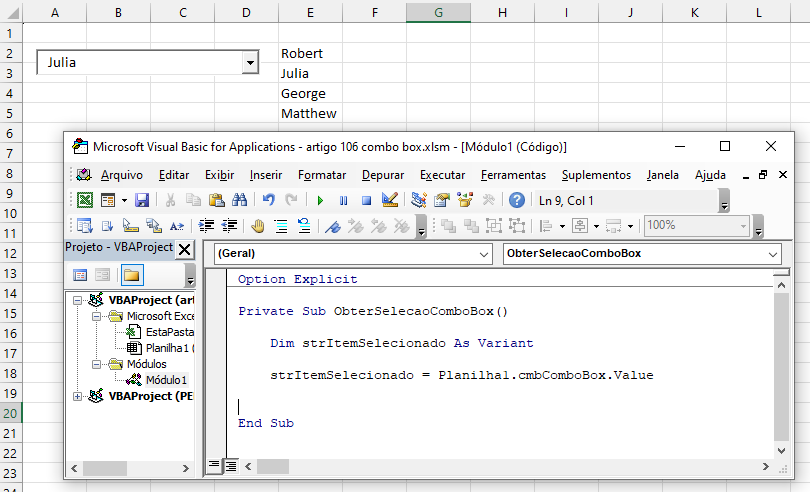Click View Code icon in the Project pane
The height and width of the screenshot is (492, 810).
click(x=80, y=275)
